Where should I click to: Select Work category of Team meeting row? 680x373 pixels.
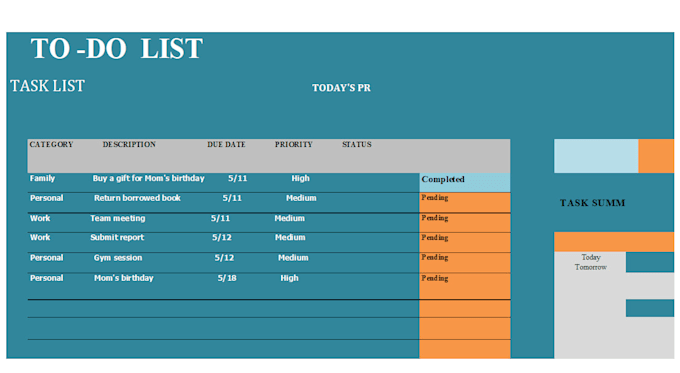[x=40, y=218]
